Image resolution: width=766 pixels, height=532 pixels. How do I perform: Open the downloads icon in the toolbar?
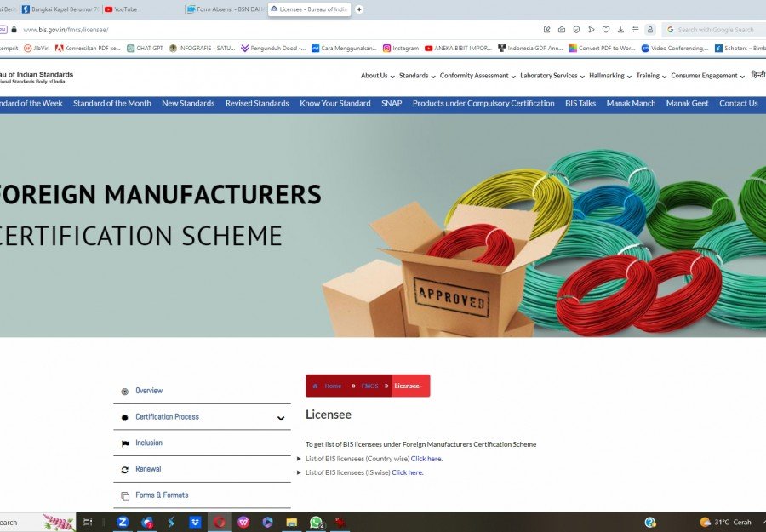620,30
